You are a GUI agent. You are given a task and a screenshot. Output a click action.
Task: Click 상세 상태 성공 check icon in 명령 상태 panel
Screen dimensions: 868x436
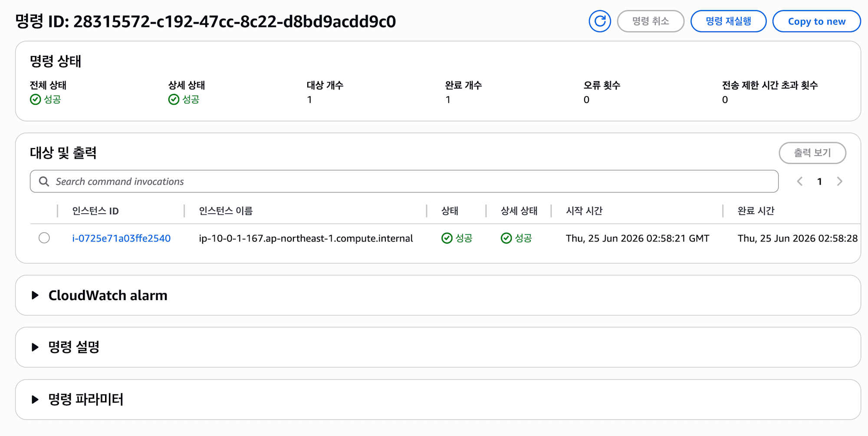click(x=174, y=99)
